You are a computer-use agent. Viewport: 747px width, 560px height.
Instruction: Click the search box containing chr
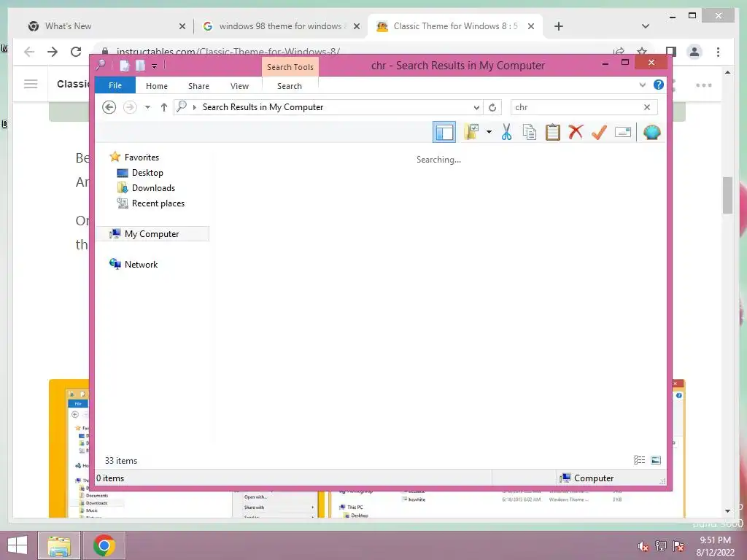576,107
